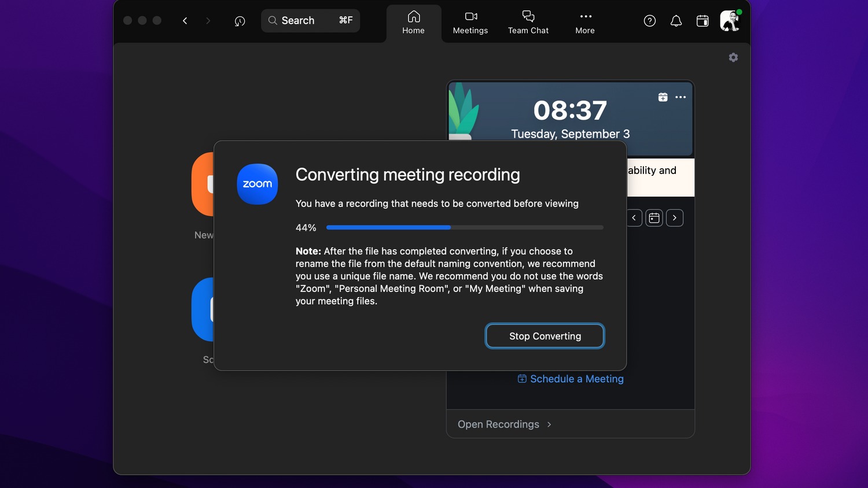
Task: Open settings gear icon
Action: point(733,57)
